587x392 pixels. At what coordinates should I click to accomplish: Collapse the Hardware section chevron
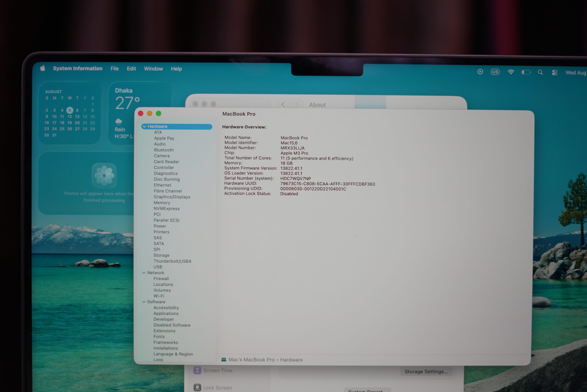coord(144,127)
